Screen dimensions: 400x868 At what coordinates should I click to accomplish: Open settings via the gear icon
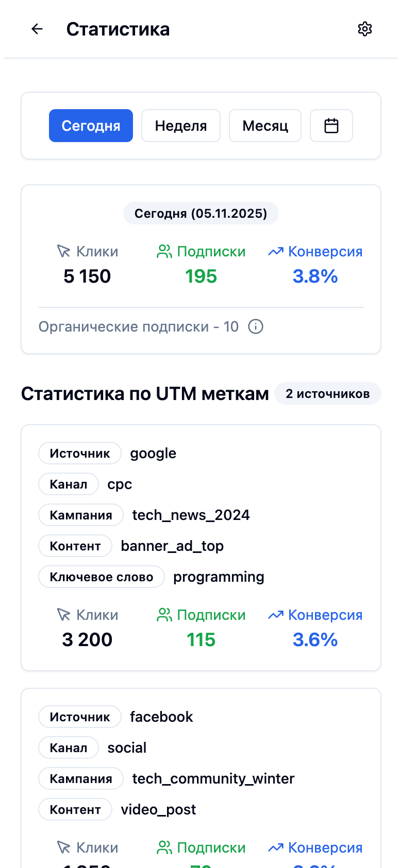point(365,29)
